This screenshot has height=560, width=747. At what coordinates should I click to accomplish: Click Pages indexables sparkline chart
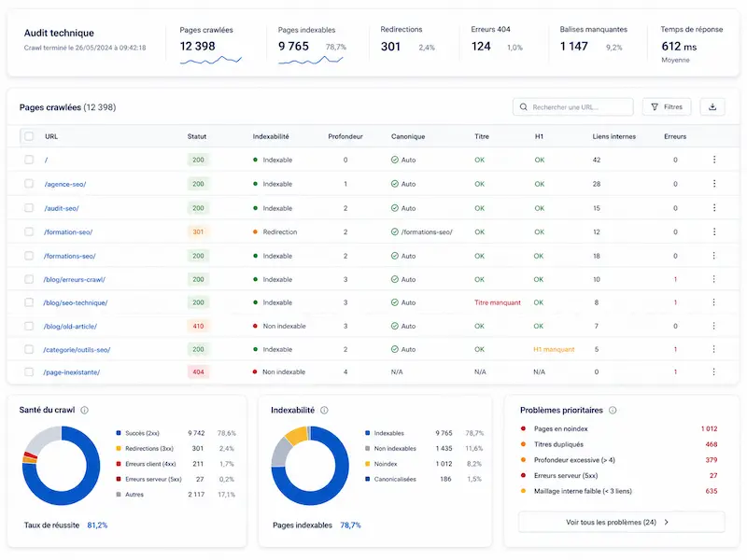(x=311, y=60)
